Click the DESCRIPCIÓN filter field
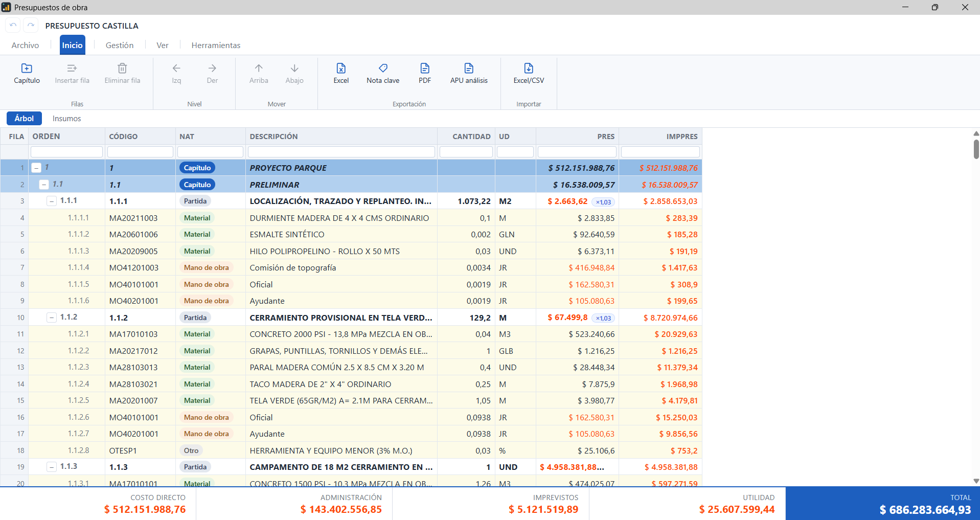The width and height of the screenshot is (980, 520). [341, 152]
